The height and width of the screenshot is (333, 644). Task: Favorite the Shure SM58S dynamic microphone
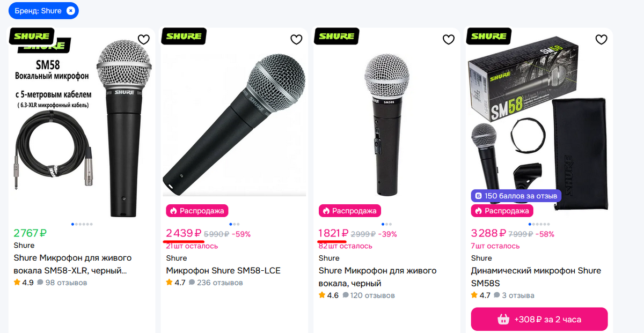click(x=601, y=39)
